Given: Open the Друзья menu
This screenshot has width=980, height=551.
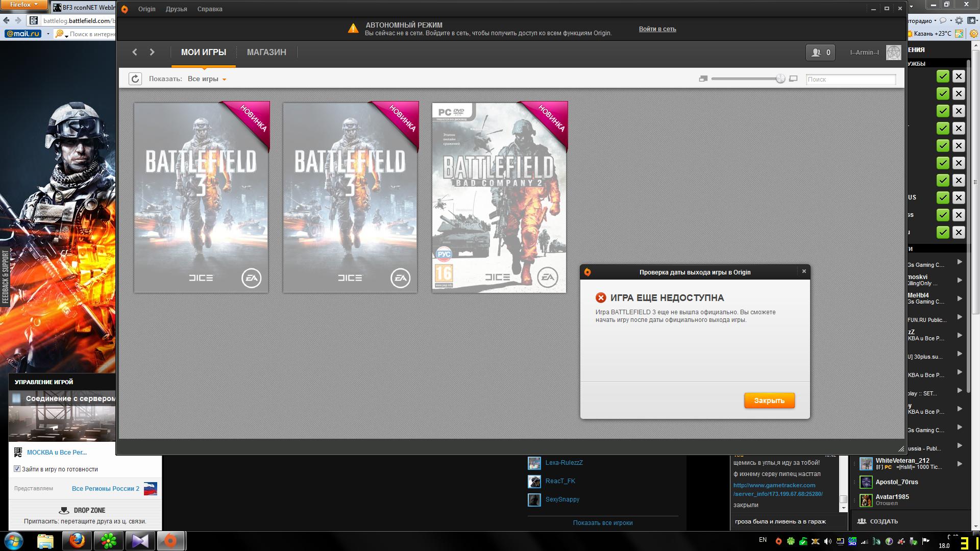Looking at the screenshot, I should [x=176, y=9].
